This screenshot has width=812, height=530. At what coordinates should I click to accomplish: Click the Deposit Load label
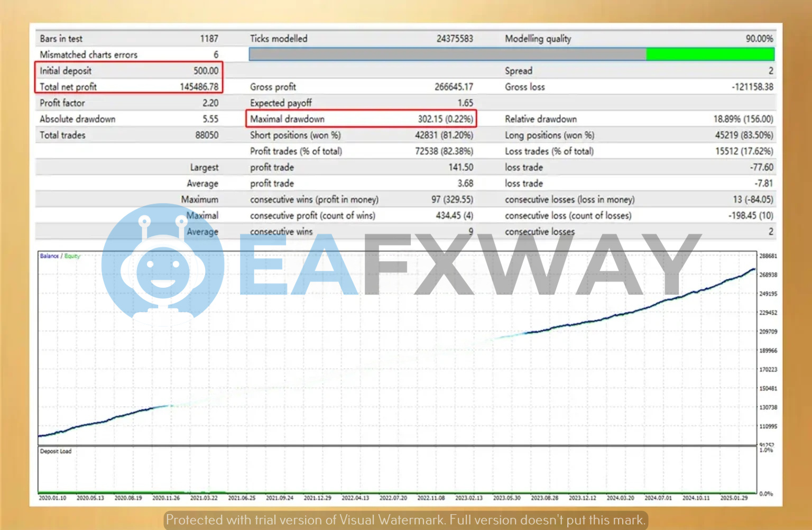click(56, 451)
